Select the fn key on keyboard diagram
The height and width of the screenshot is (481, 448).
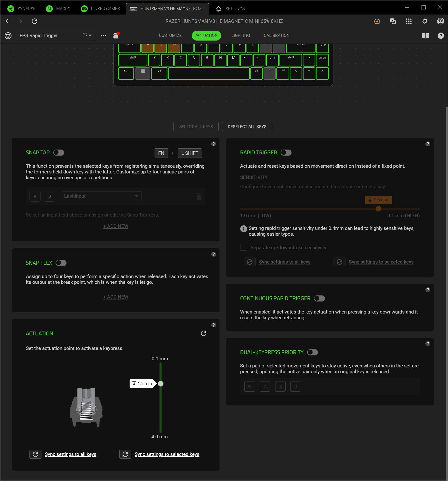tap(269, 73)
